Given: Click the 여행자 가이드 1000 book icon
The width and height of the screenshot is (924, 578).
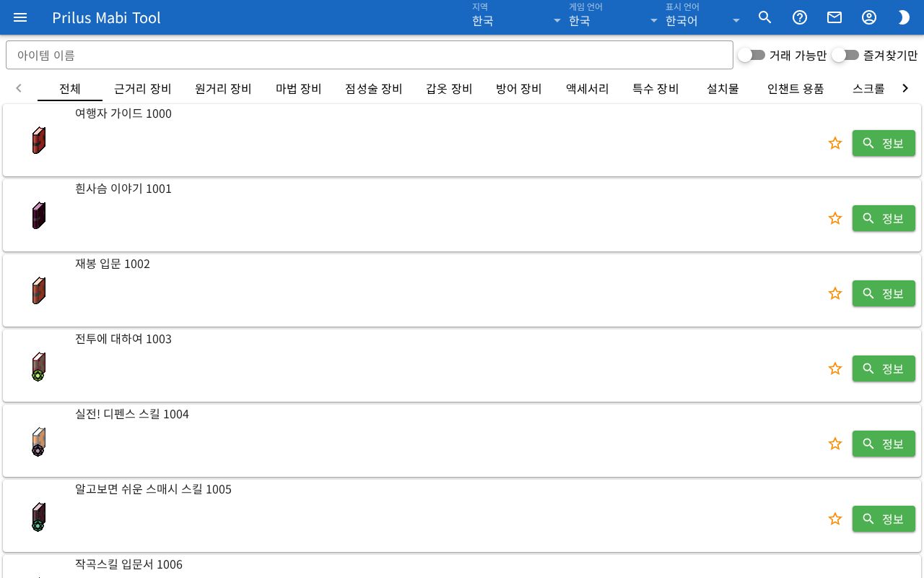Looking at the screenshot, I should click(39, 140).
